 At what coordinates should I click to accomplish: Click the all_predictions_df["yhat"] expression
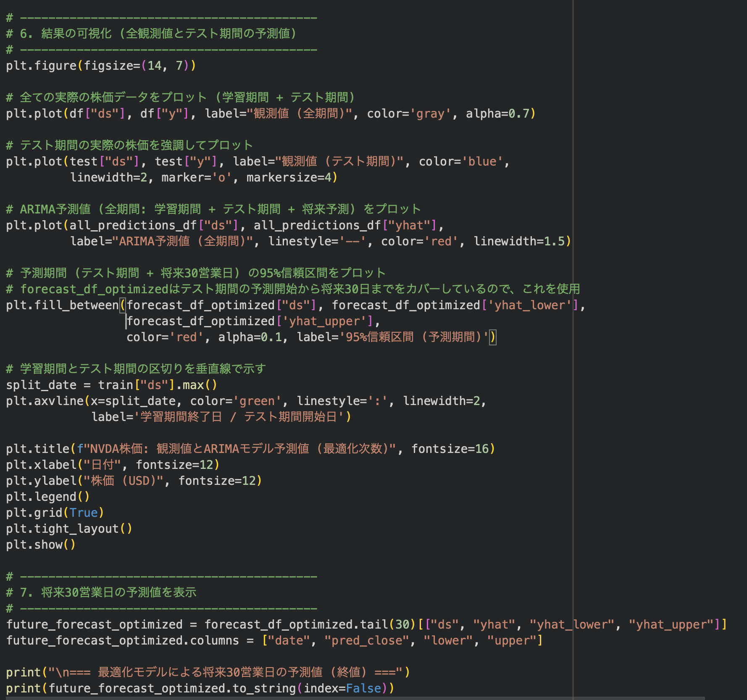tap(345, 225)
